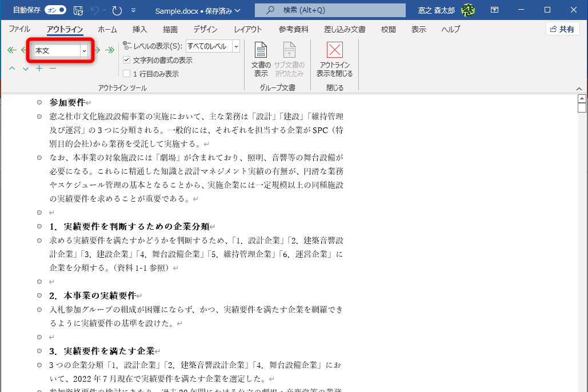Uncheck 文字列の書式の表示

pos(127,59)
